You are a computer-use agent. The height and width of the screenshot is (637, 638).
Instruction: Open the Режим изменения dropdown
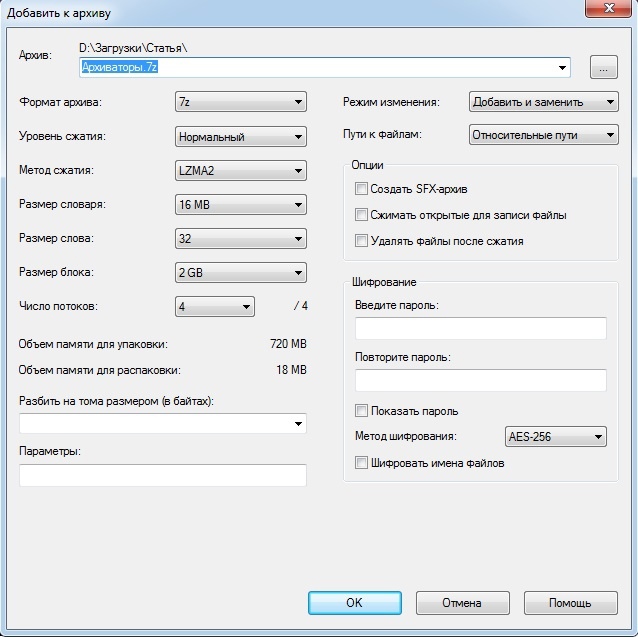tap(543, 102)
